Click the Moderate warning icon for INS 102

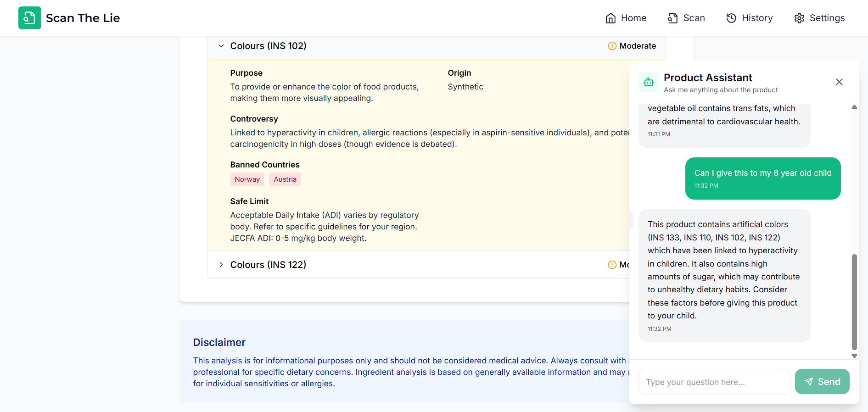612,46
